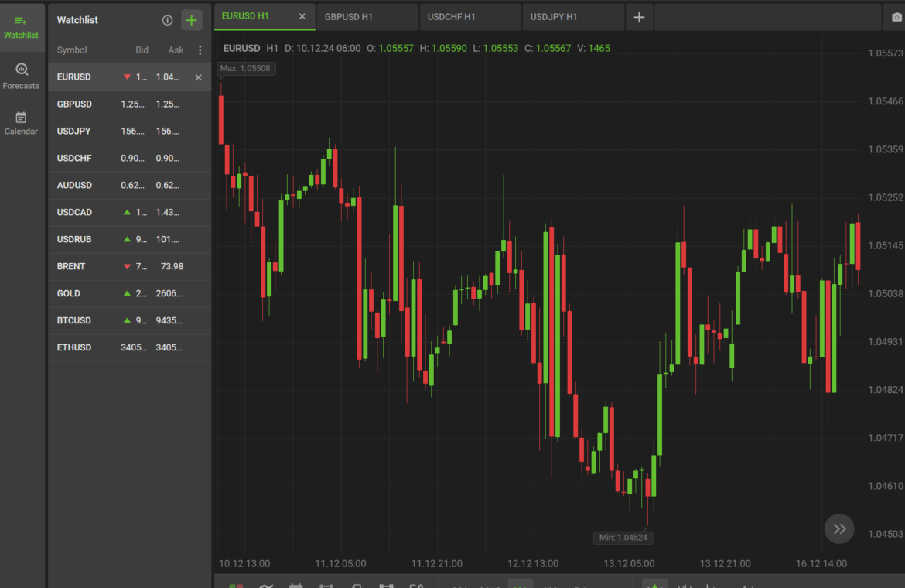Image resolution: width=905 pixels, height=588 pixels.
Task: Select ETHUSD in the Watchlist
Action: 74,347
